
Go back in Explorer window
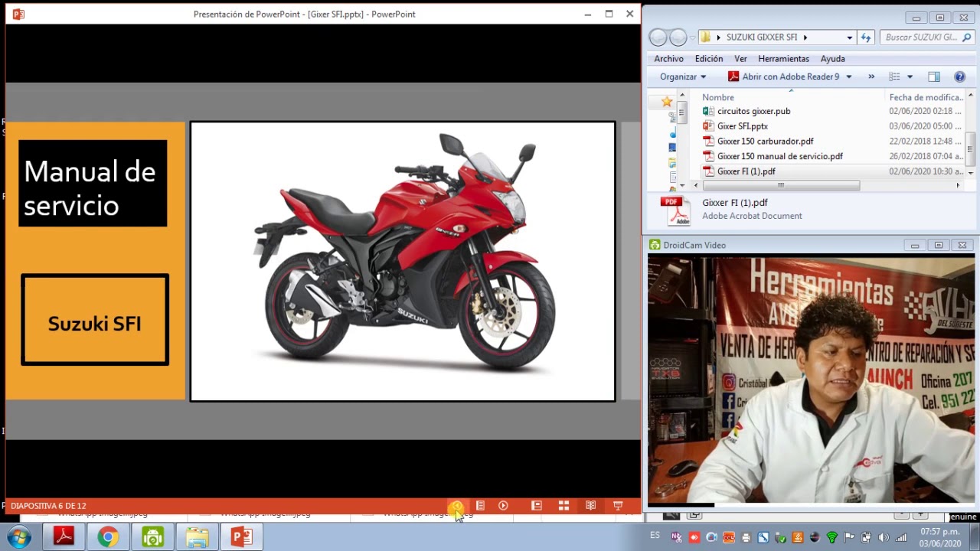(x=658, y=37)
